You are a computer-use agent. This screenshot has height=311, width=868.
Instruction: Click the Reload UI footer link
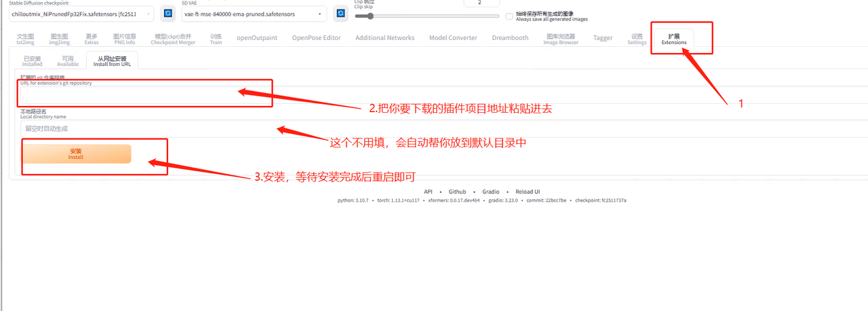point(528,192)
